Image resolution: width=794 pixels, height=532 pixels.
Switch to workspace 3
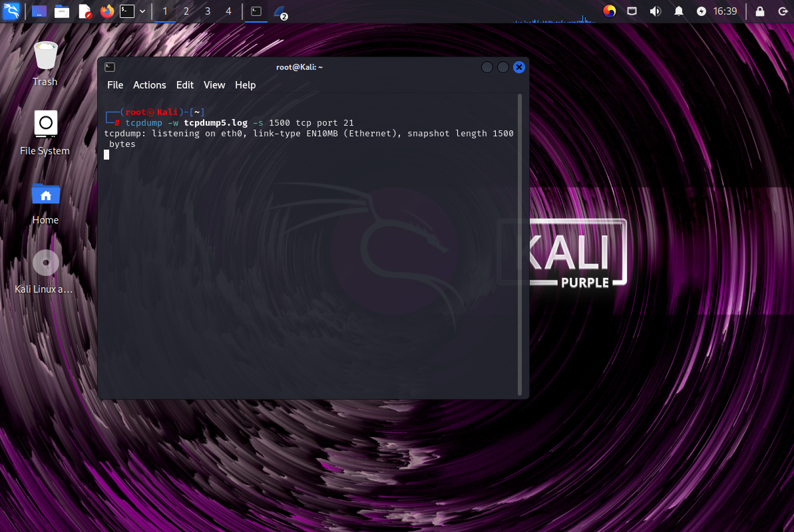208,11
